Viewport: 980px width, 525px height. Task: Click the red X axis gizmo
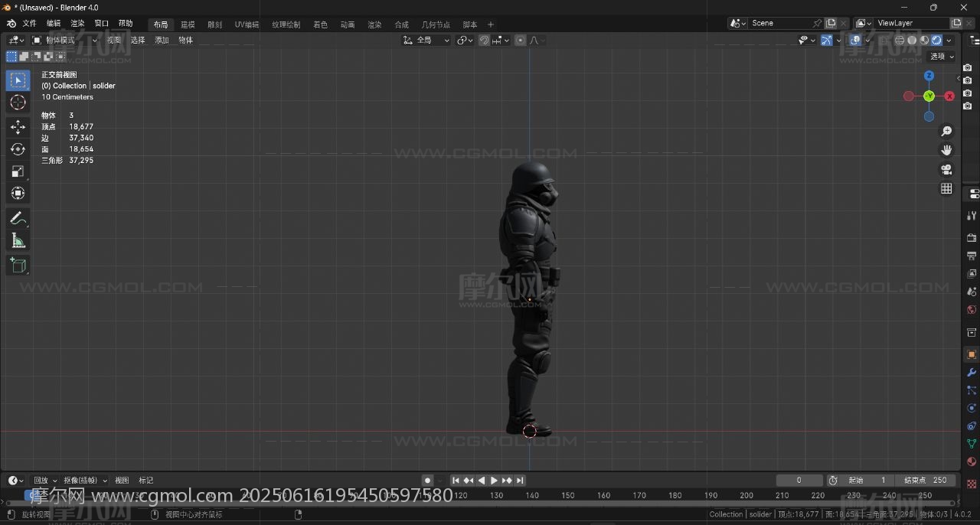click(949, 96)
